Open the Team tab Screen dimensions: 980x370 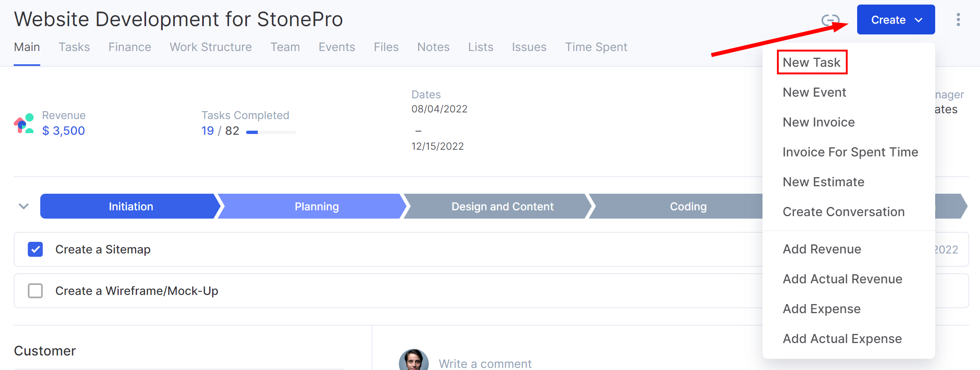point(285,47)
